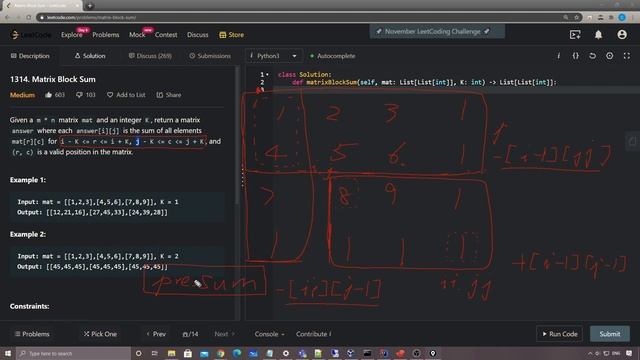The height and width of the screenshot is (360, 640).
Task: Toggle the Autocomplete setting
Action: [x=332, y=56]
